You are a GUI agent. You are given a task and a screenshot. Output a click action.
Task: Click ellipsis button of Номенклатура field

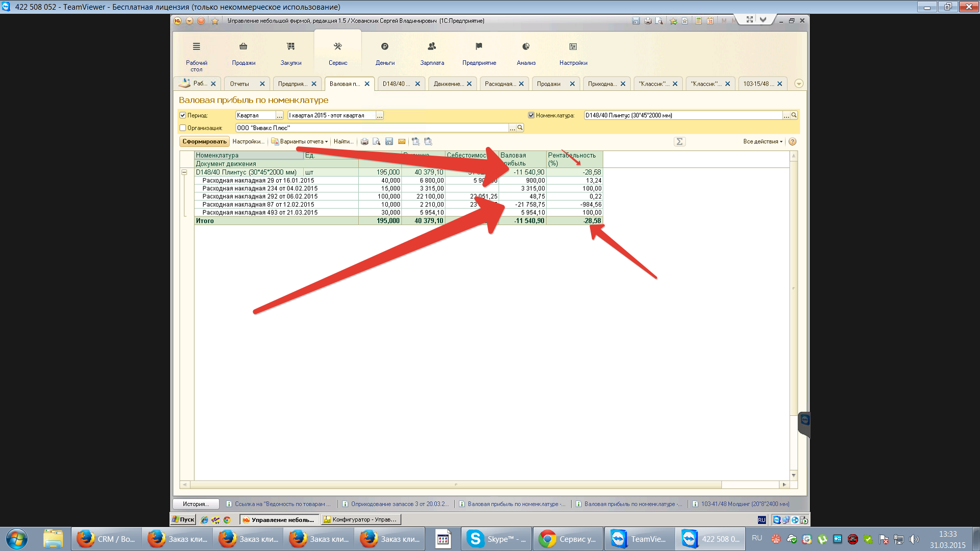pyautogui.click(x=786, y=116)
